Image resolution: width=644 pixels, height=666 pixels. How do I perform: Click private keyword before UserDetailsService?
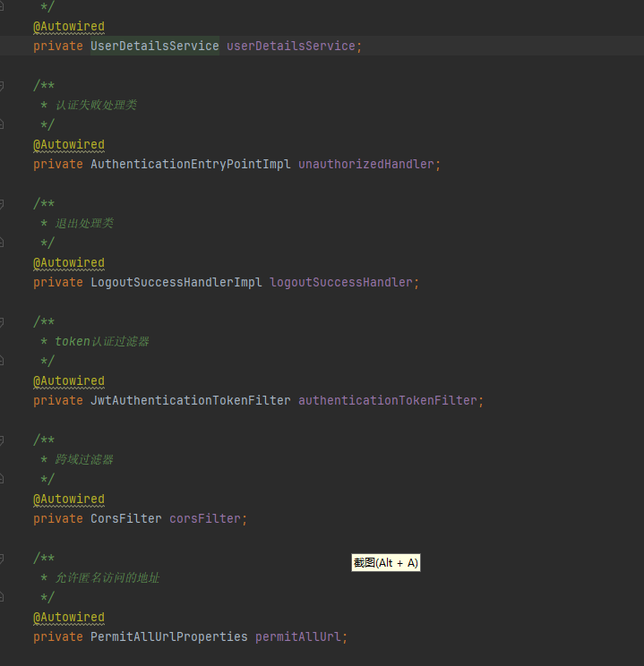click(x=58, y=46)
